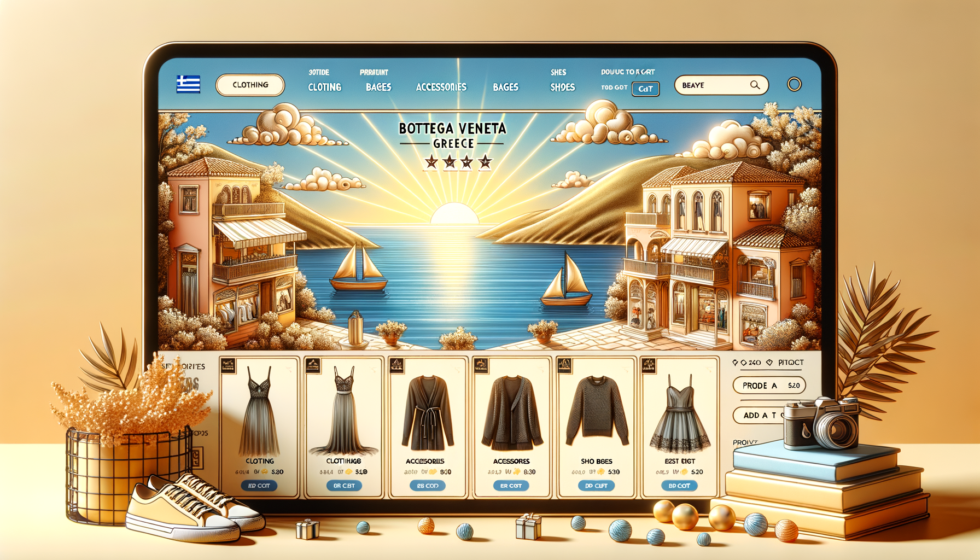
Task: Click the PRODE A 520 button
Action: point(769,386)
